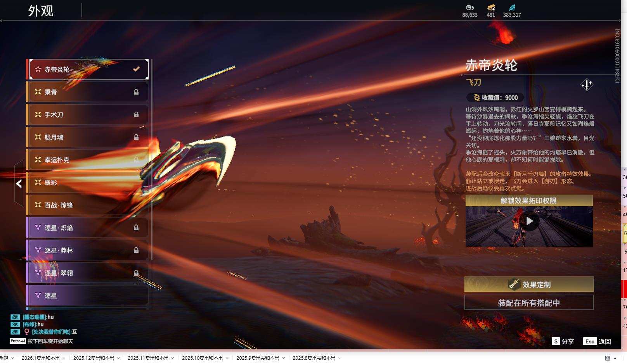Switch to the 2026.1卖出和不出 sheet tab
627x364 pixels.
[x=41, y=358]
